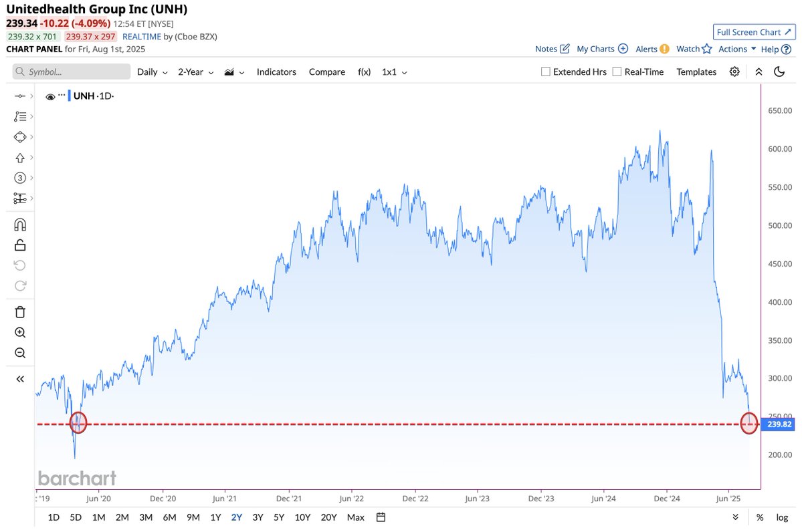
Task: Select the line drawing tool icon
Action: (x=20, y=96)
